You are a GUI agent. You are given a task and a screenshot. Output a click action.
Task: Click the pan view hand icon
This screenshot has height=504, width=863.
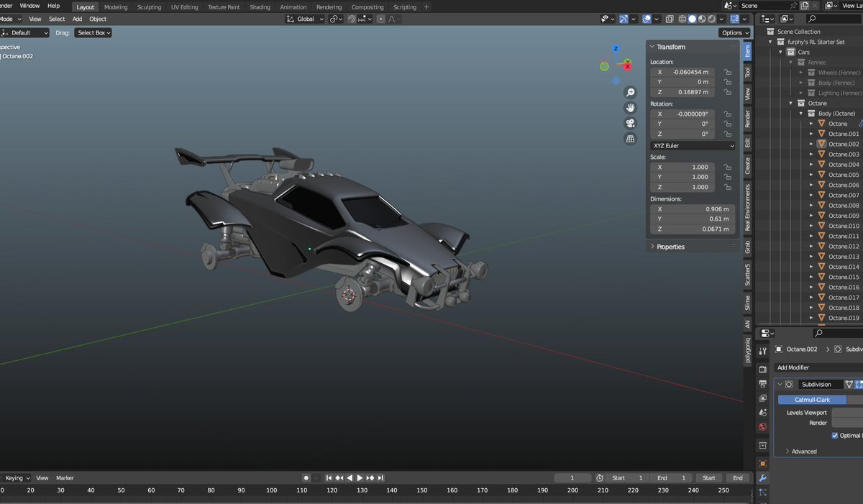(631, 108)
